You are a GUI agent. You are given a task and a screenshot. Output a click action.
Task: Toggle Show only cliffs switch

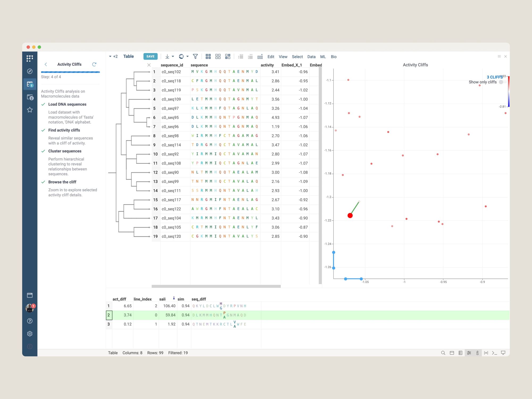pyautogui.click(x=502, y=82)
